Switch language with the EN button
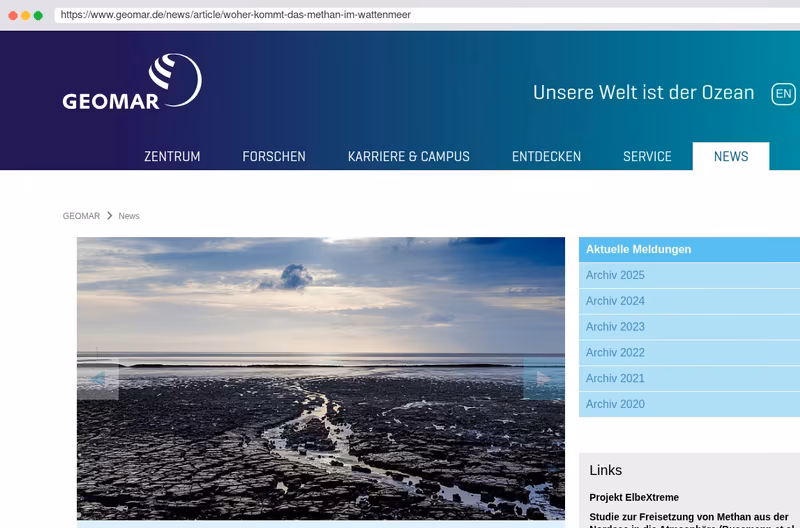 [x=783, y=94]
